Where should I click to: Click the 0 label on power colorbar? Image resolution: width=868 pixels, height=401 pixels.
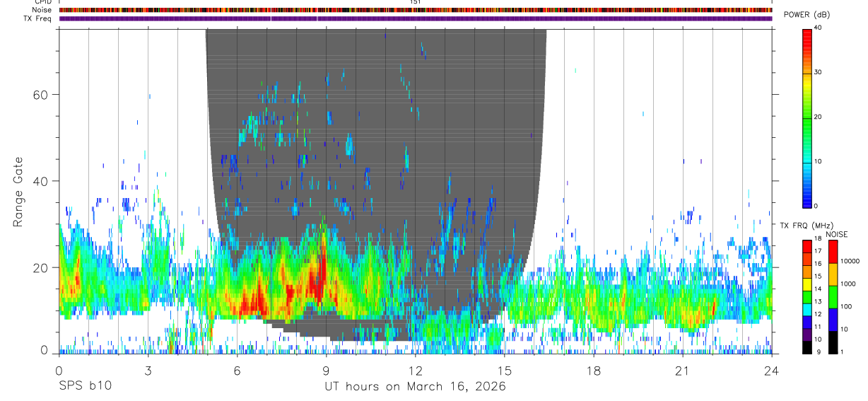816,206
